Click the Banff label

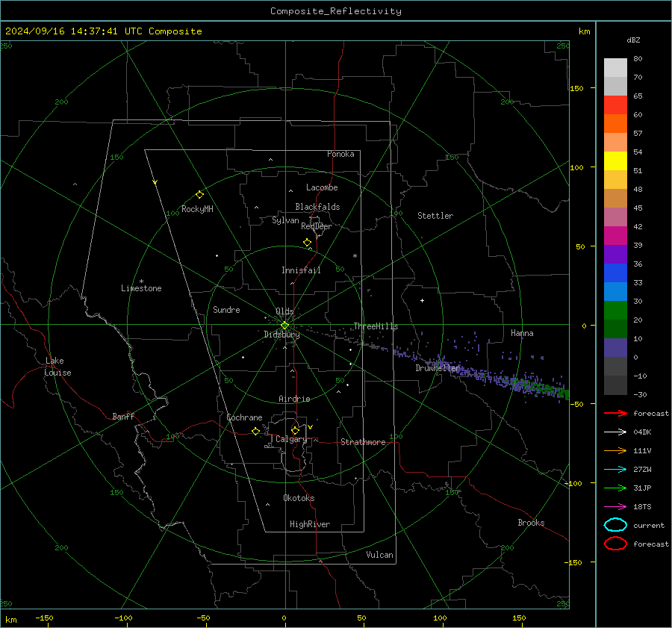[123, 416]
